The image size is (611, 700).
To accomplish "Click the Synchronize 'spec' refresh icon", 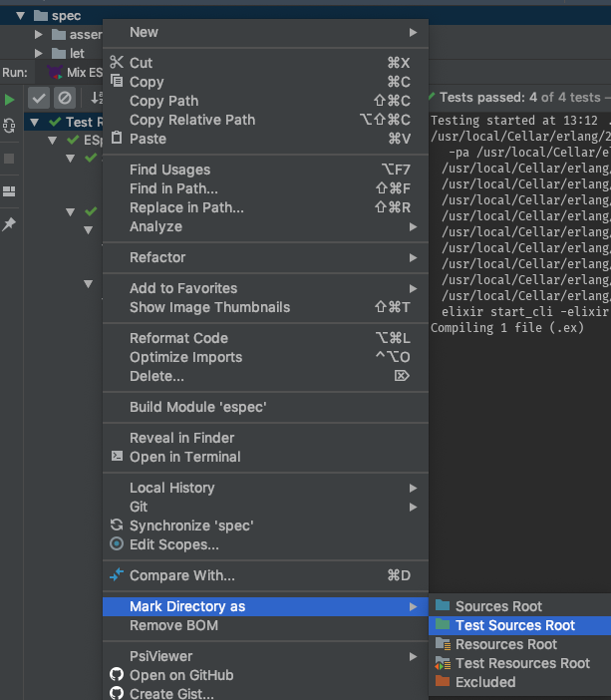I will coord(117,525).
